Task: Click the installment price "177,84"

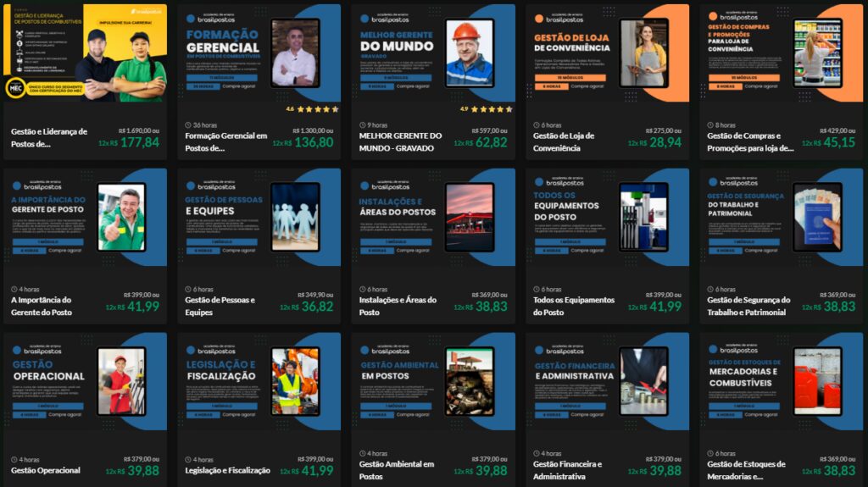Action: tap(140, 142)
